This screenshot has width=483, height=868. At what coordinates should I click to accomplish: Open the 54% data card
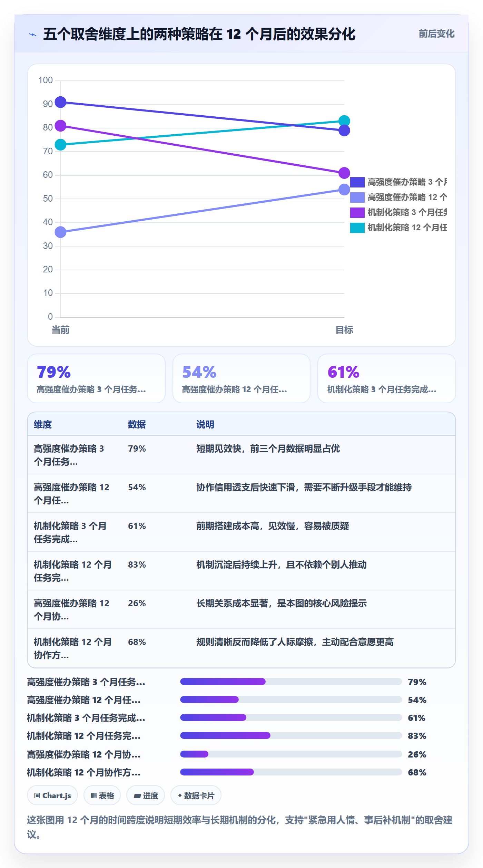pyautogui.click(x=241, y=378)
